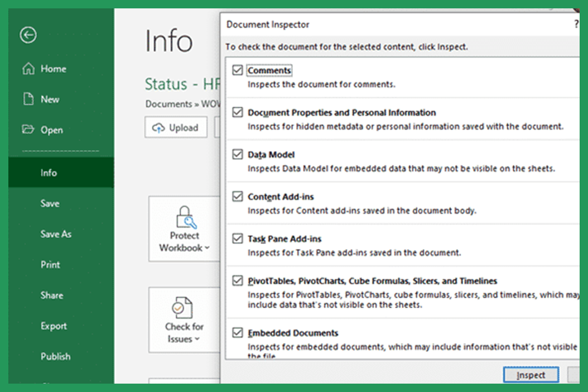This screenshot has height=392, width=588.
Task: Click the Inspect button
Action: (530, 375)
